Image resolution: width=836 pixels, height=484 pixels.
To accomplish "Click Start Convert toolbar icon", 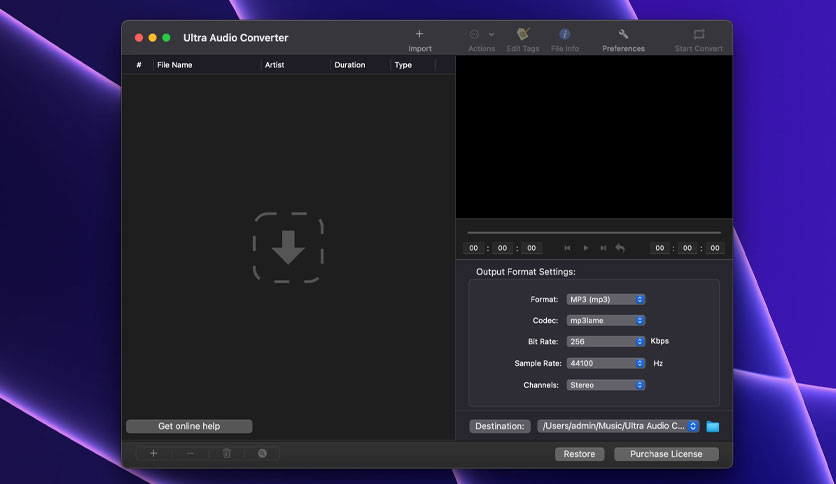I will [698, 34].
